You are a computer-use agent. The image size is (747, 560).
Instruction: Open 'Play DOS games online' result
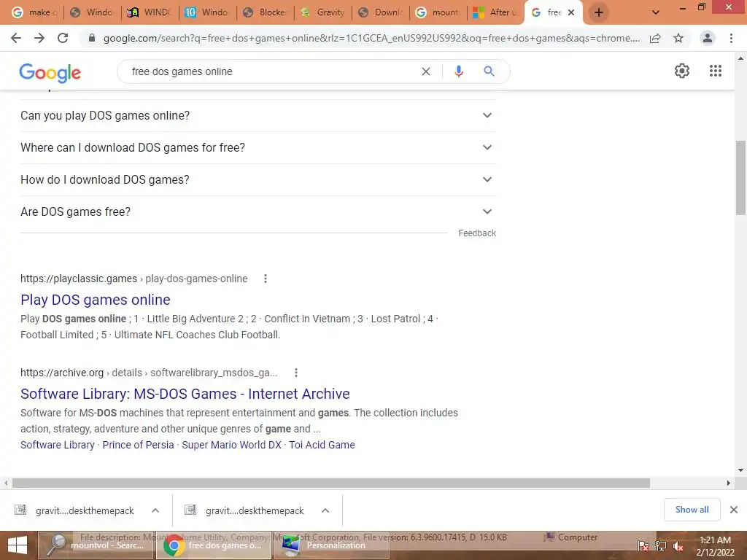[96, 300]
